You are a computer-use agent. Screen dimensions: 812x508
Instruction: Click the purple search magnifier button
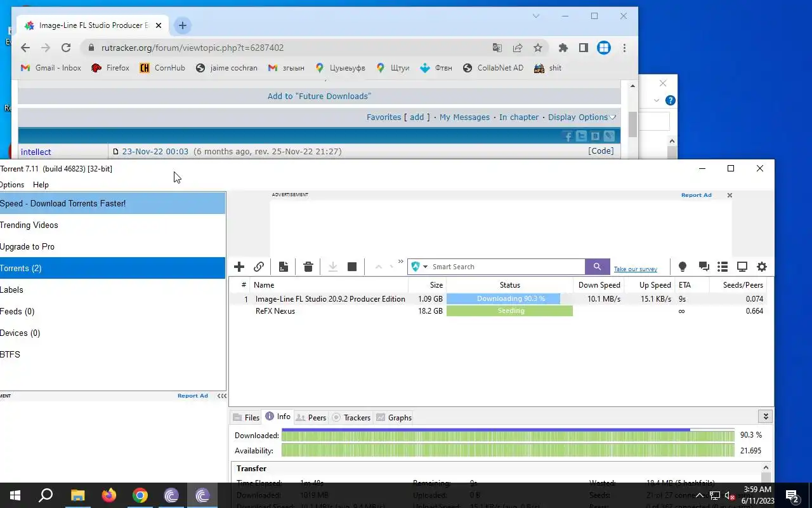click(597, 267)
